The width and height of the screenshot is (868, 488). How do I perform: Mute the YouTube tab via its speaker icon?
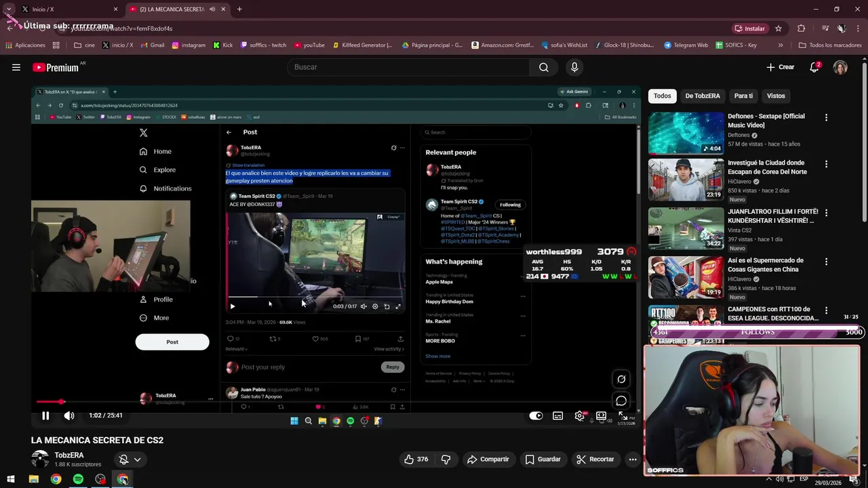(x=212, y=9)
